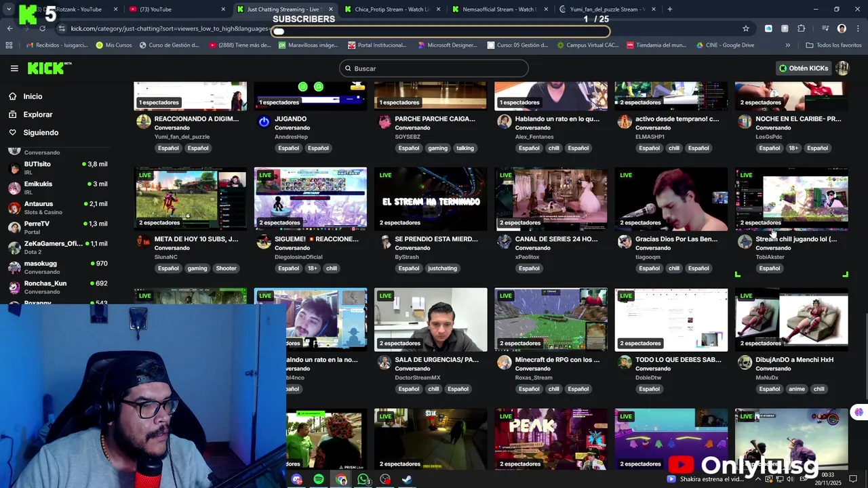
Task: Open the DibujAnDO a Menchi HxH thumbnail
Action: pyautogui.click(x=791, y=320)
